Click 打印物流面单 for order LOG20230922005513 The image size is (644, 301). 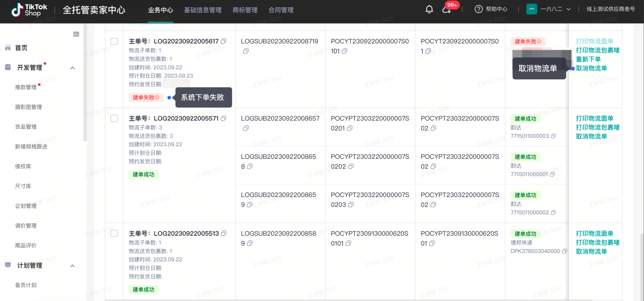[595, 233]
